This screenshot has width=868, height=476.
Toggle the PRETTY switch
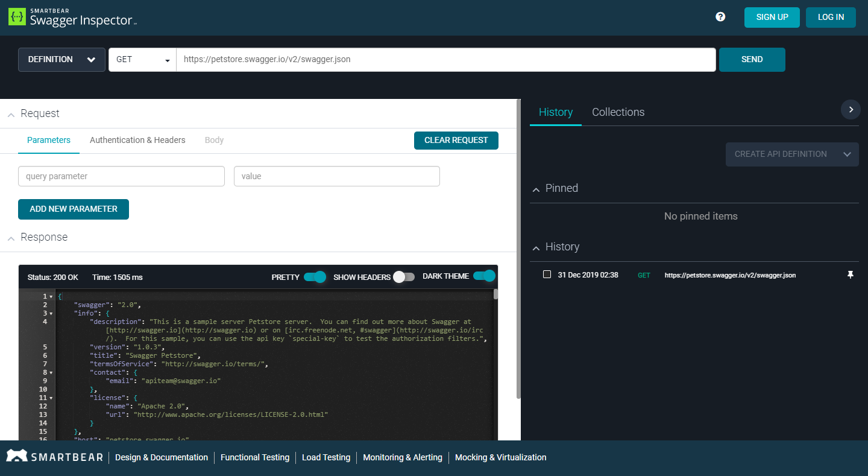(x=315, y=277)
